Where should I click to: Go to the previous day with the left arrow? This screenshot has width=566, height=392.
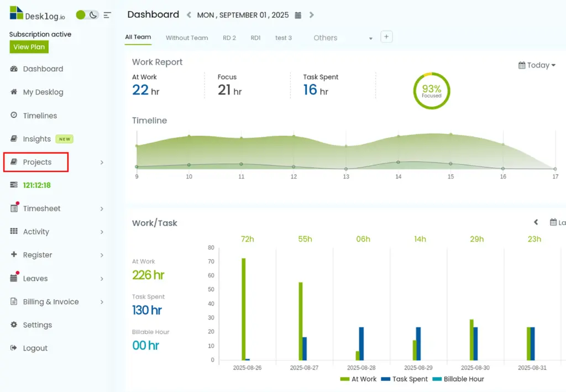(189, 15)
